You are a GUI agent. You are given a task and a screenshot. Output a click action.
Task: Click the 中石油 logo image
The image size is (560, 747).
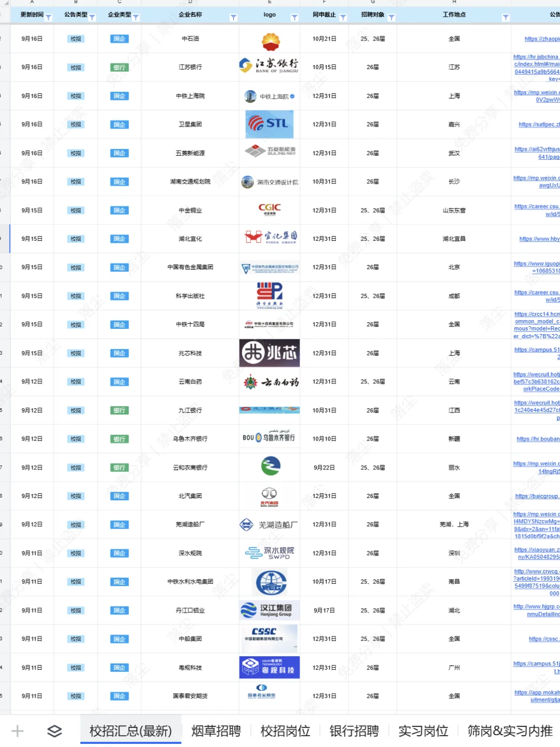[270, 41]
